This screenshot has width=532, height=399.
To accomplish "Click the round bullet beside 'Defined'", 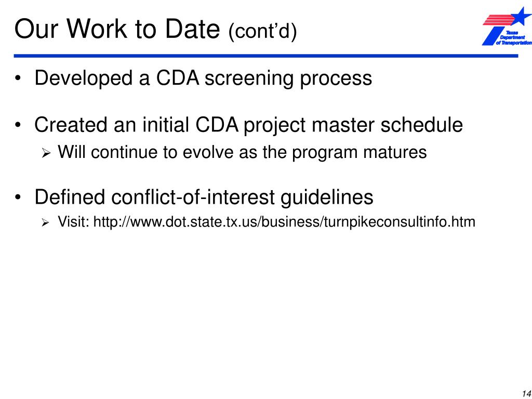I will pos(18,197).
